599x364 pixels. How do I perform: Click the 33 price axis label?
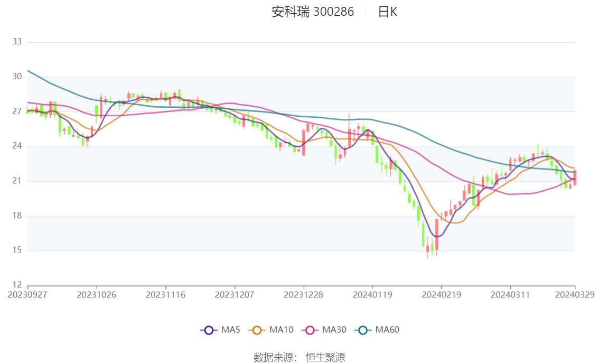(17, 42)
